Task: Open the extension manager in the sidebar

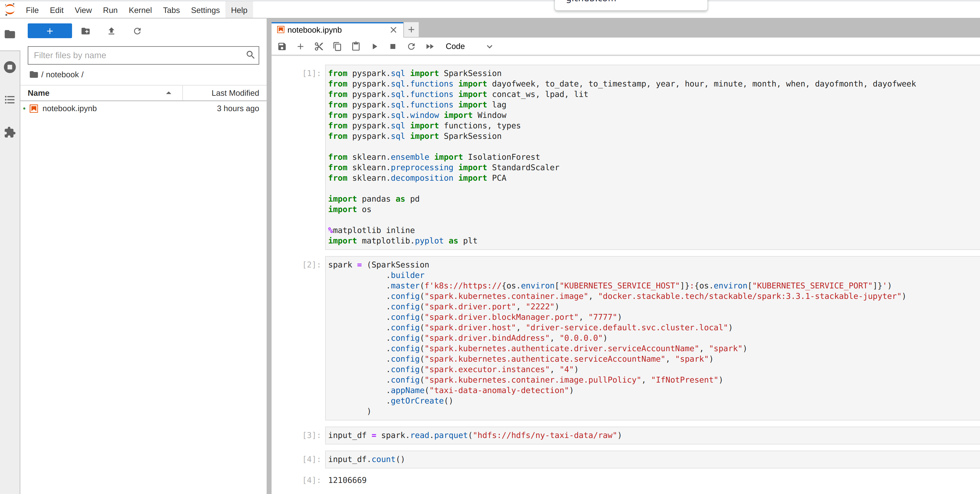Action: 10,132
